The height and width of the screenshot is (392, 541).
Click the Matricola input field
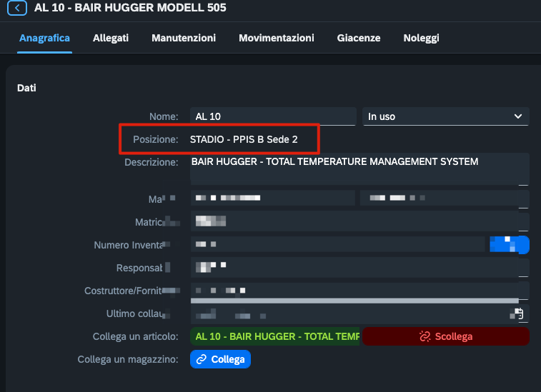pos(357,221)
